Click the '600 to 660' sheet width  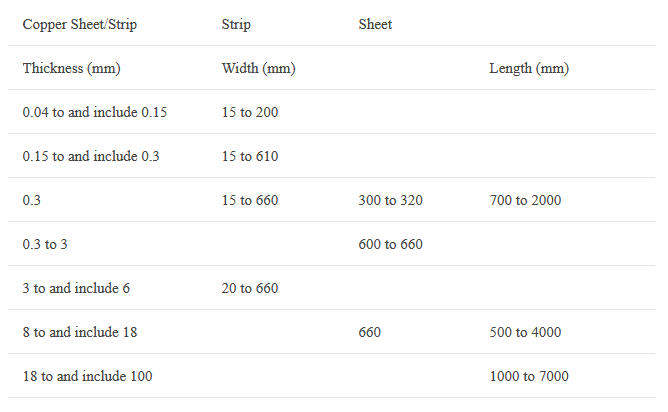(390, 244)
